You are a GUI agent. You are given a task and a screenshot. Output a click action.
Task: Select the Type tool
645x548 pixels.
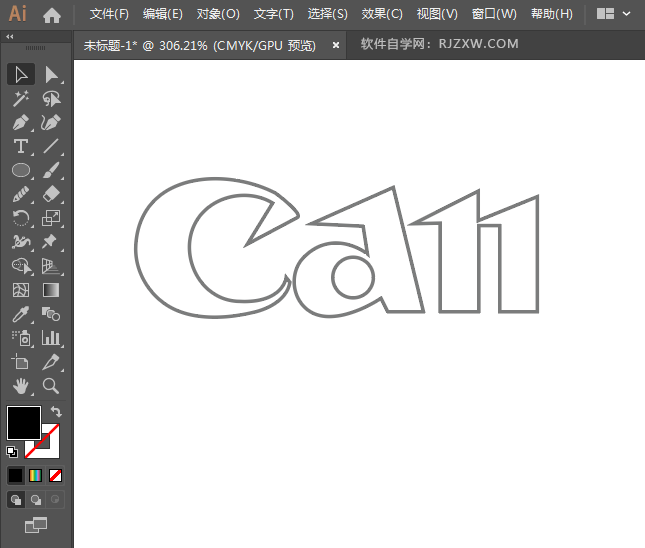coord(21,146)
